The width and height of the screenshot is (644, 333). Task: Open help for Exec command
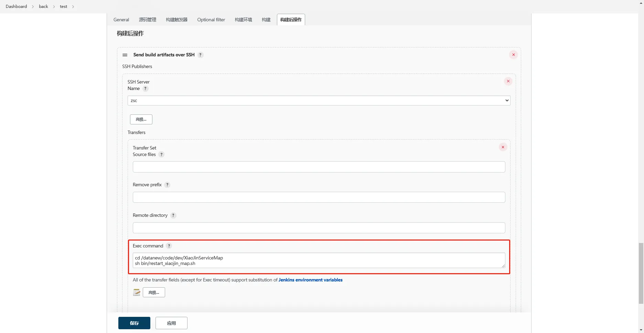point(169,246)
